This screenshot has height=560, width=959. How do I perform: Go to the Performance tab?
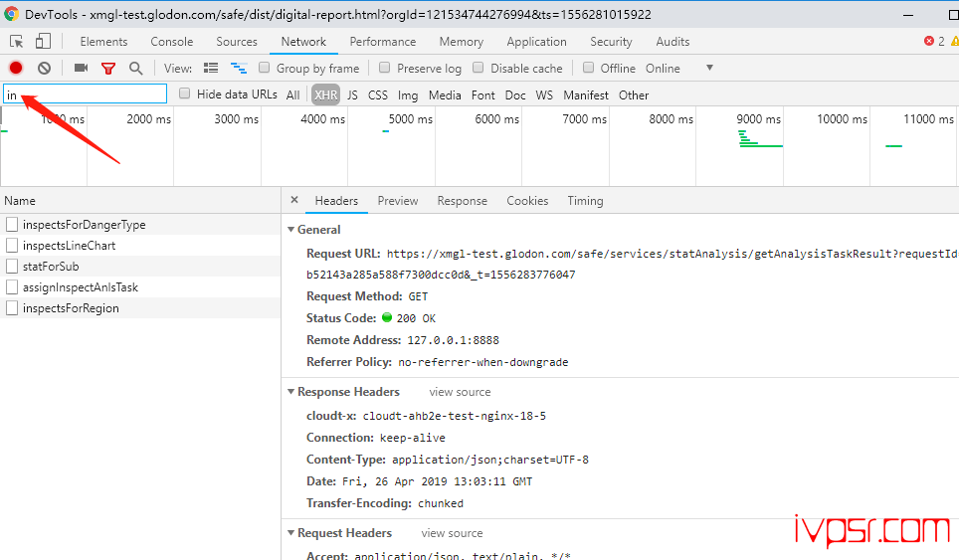(x=383, y=42)
